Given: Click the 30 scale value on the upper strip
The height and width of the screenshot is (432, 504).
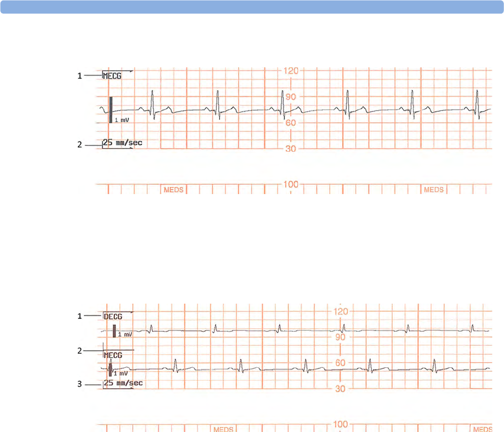Looking at the screenshot, I should coord(290,149).
